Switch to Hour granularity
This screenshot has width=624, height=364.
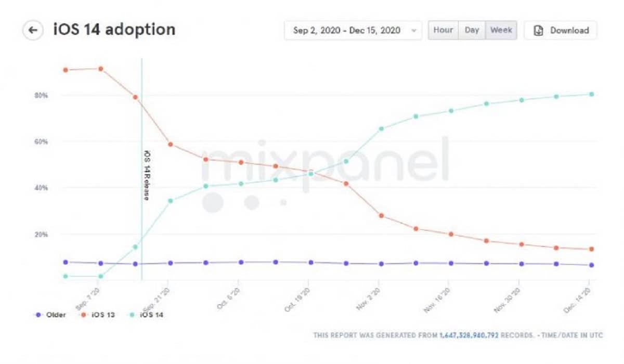coord(443,30)
